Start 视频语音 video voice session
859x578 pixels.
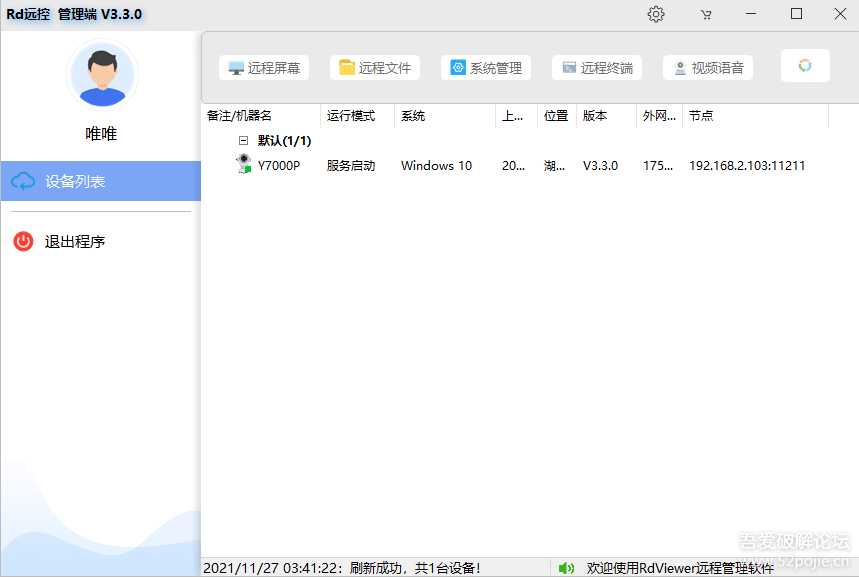tap(706, 67)
